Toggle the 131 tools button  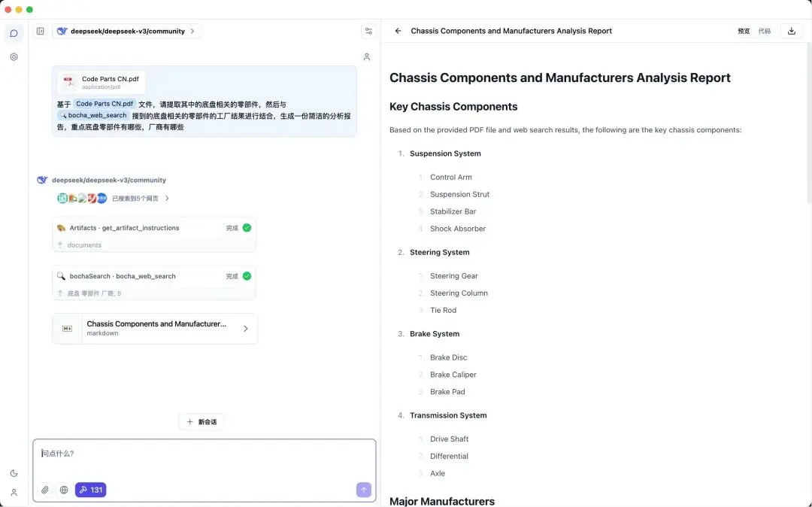pos(90,490)
